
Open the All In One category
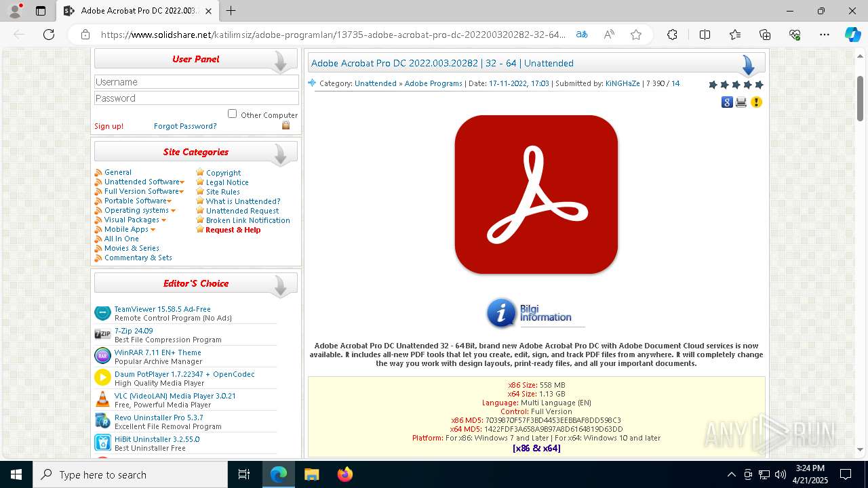point(121,239)
